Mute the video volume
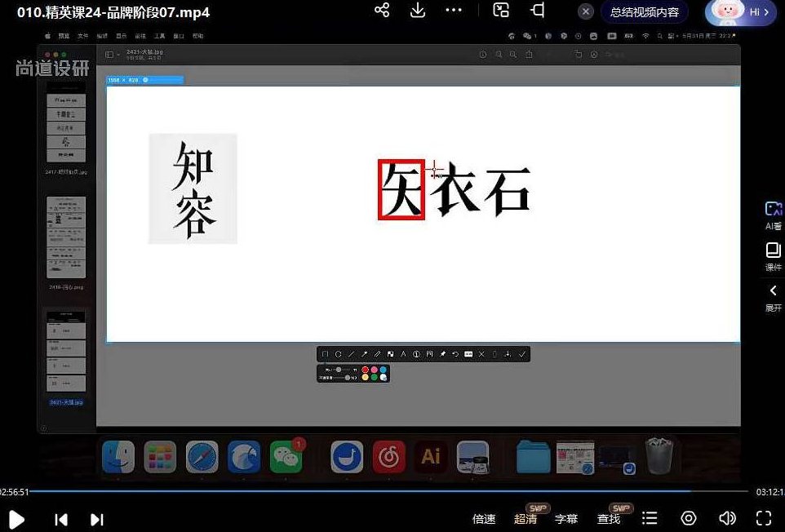785x532 pixels. (728, 518)
